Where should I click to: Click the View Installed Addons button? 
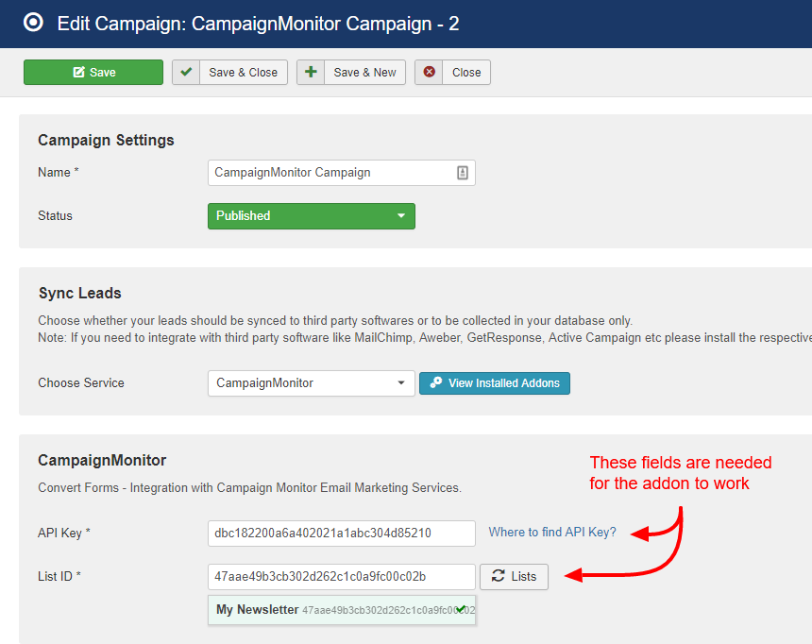[x=495, y=382]
